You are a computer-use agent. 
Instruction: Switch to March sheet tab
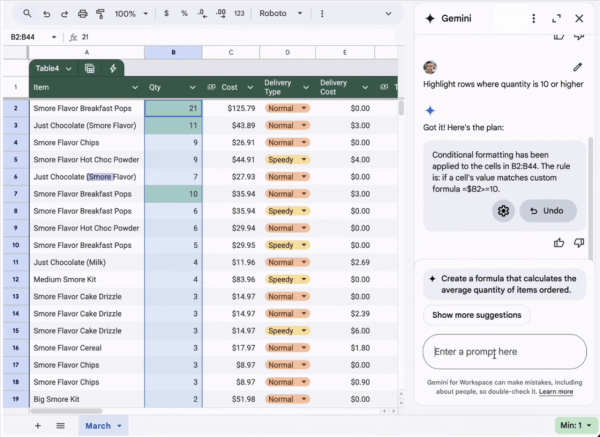pyautogui.click(x=98, y=426)
